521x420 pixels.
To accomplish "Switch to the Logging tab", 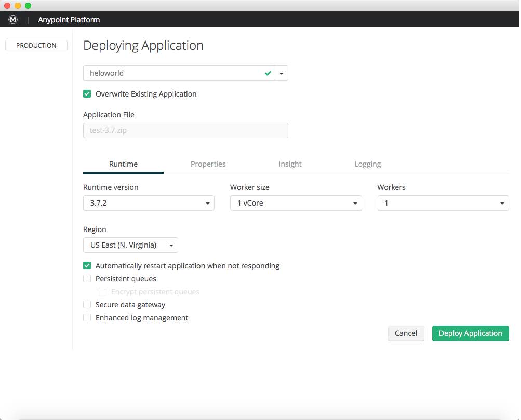I will (367, 164).
